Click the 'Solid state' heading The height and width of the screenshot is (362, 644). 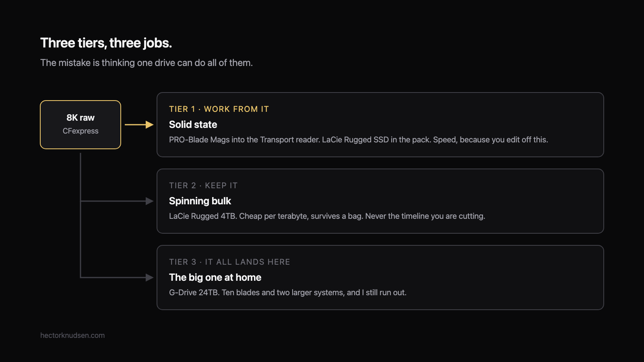(193, 125)
